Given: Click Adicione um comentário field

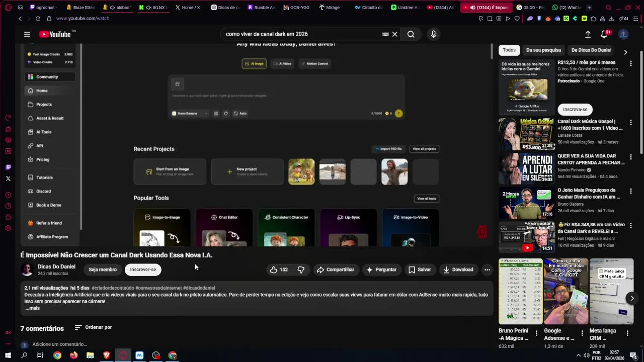Looking at the screenshot, I should [x=59, y=344].
